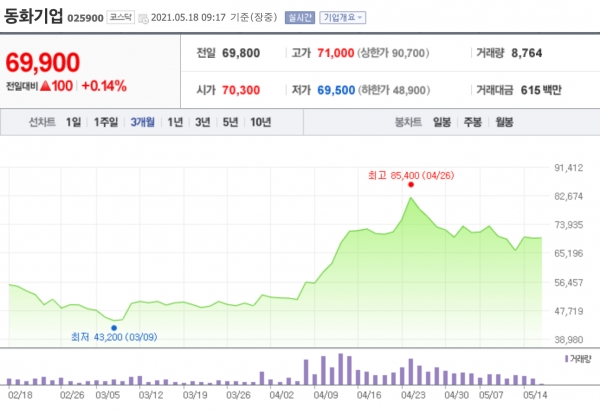Click the blue 최저 43,200 low marker
The image size is (600, 414).
(x=114, y=328)
